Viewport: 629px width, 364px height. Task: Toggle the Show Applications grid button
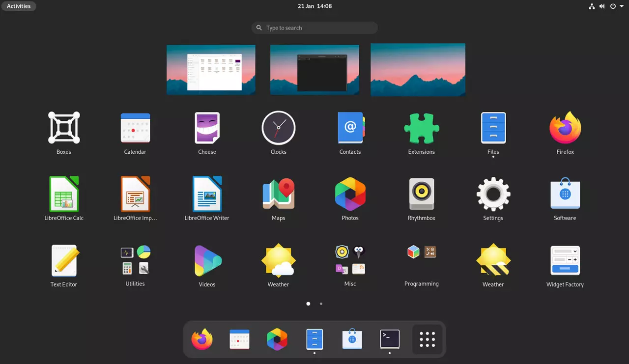click(x=428, y=339)
